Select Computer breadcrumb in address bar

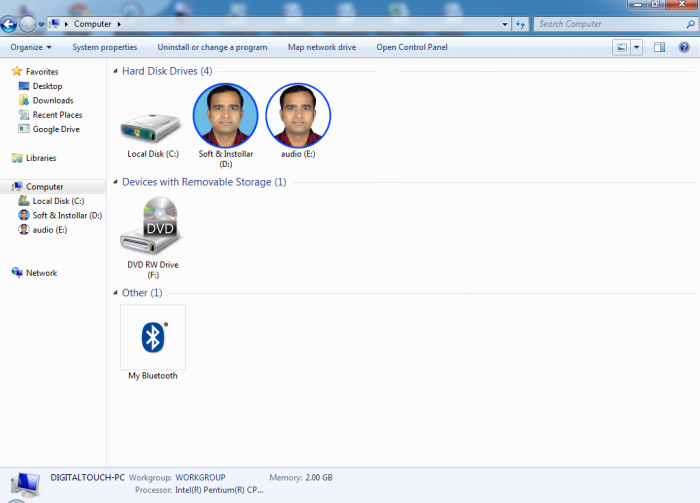pos(92,24)
